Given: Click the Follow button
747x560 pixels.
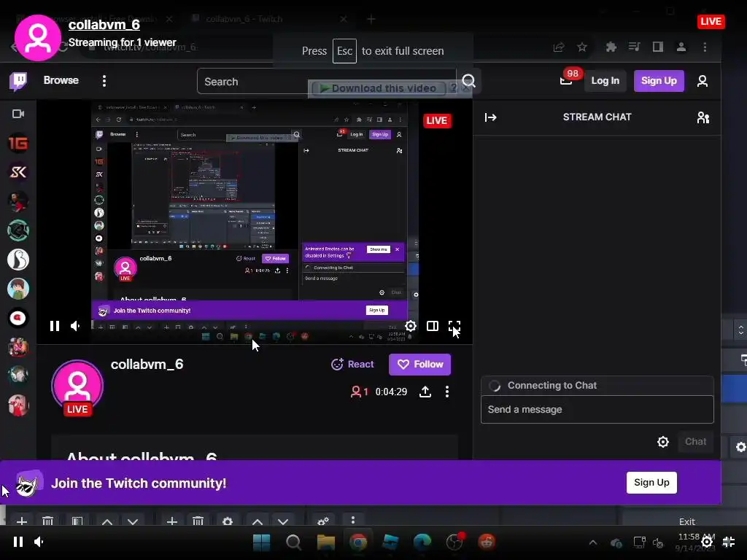Looking at the screenshot, I should [x=419, y=365].
